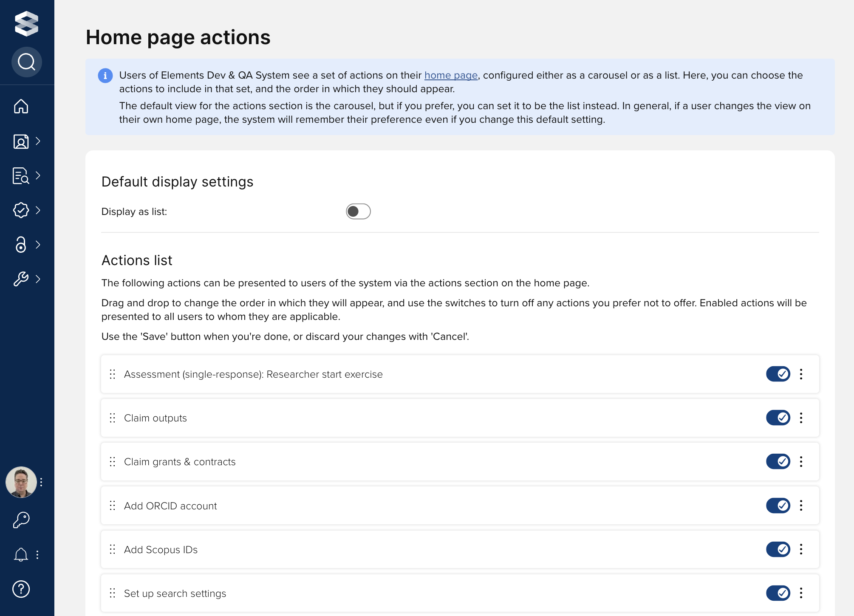Open notifications bell icon
This screenshot has height=616, width=854.
(x=21, y=555)
